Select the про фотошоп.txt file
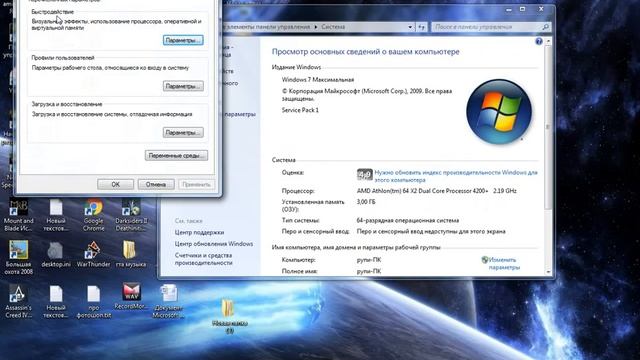This screenshot has height=360, width=640. 93,302
